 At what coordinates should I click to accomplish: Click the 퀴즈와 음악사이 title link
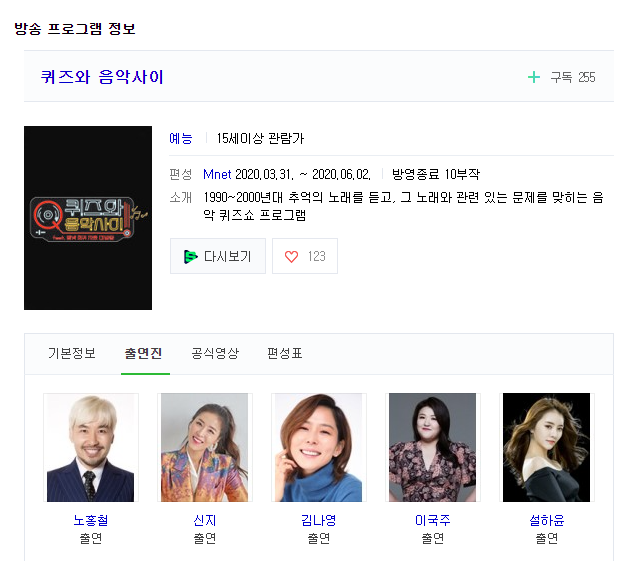coord(102,77)
